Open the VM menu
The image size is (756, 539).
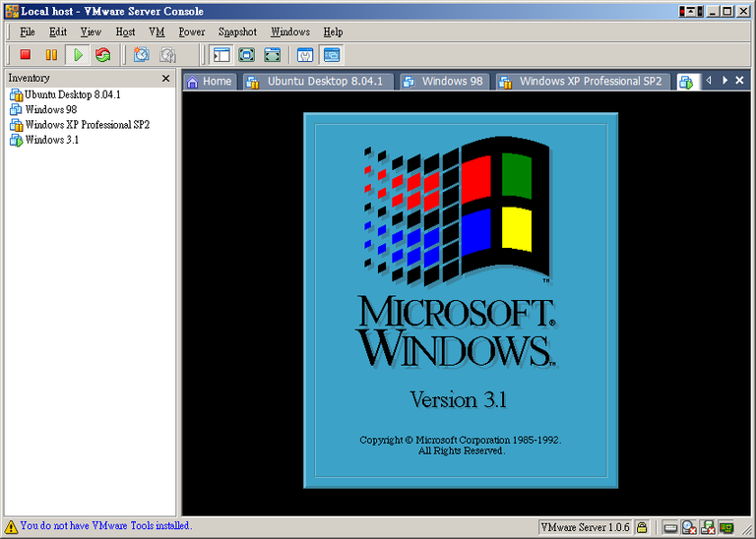(x=157, y=31)
